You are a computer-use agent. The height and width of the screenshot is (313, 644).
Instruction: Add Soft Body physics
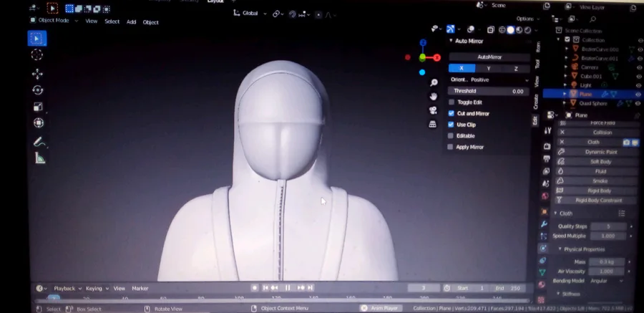pyautogui.click(x=596, y=162)
